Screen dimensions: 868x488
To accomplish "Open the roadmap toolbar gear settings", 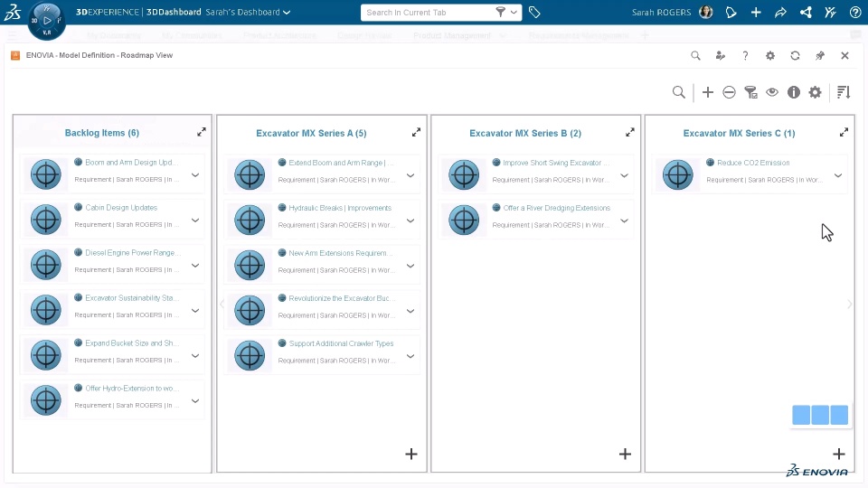I will point(815,92).
